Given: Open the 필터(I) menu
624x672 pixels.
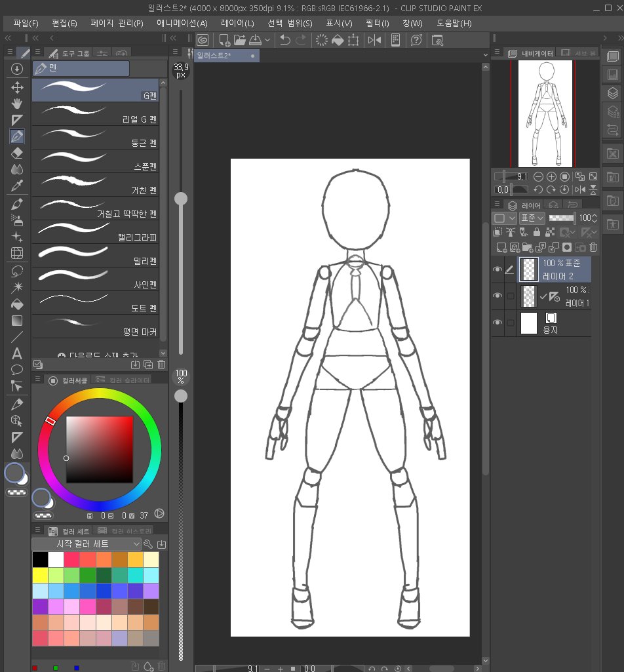Looking at the screenshot, I should (x=378, y=23).
